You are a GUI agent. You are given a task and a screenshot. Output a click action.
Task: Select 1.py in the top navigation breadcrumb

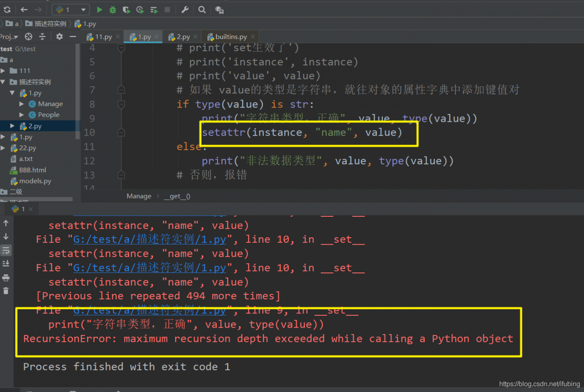(x=85, y=24)
